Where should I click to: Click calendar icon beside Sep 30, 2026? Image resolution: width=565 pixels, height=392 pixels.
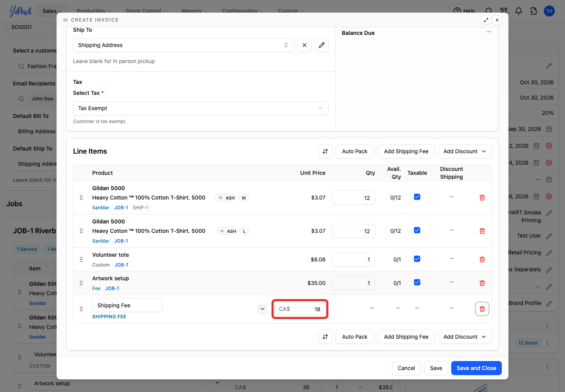click(x=549, y=129)
